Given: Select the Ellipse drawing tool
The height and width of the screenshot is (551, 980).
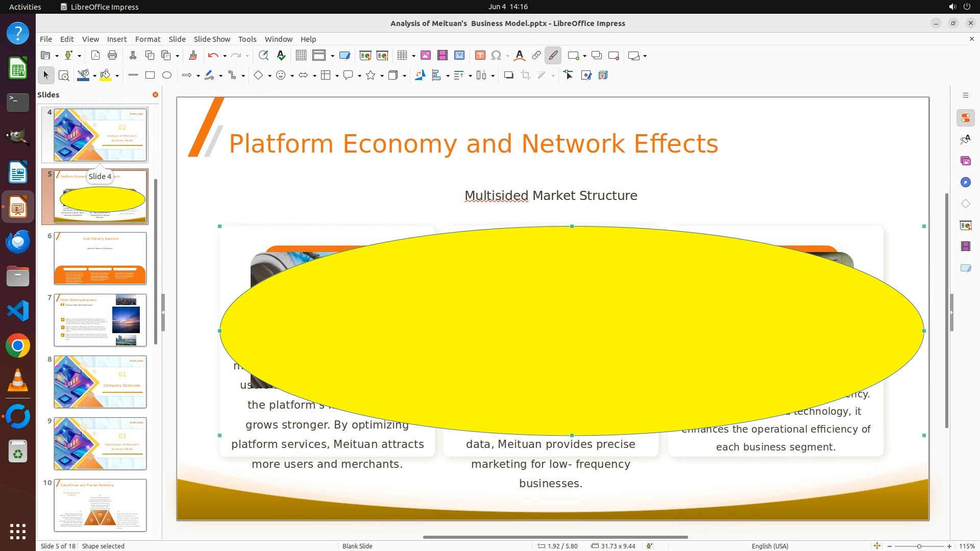Looking at the screenshot, I should pos(167,76).
